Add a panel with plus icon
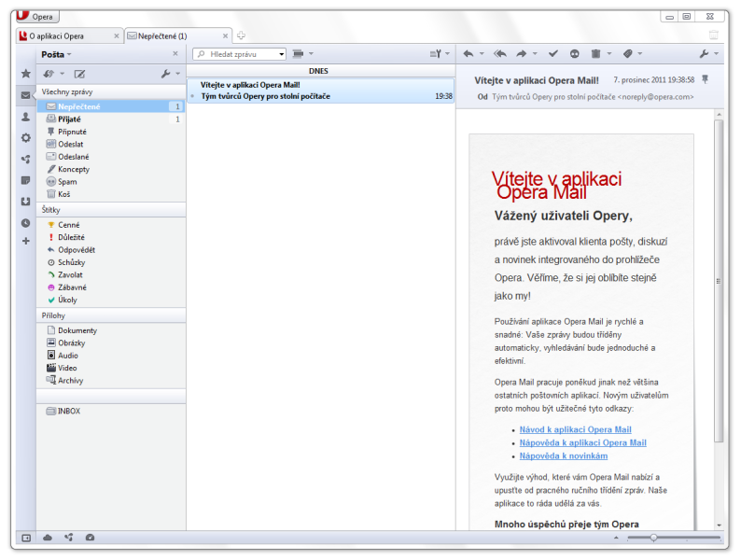The height and width of the screenshot is (560, 741). point(26,241)
